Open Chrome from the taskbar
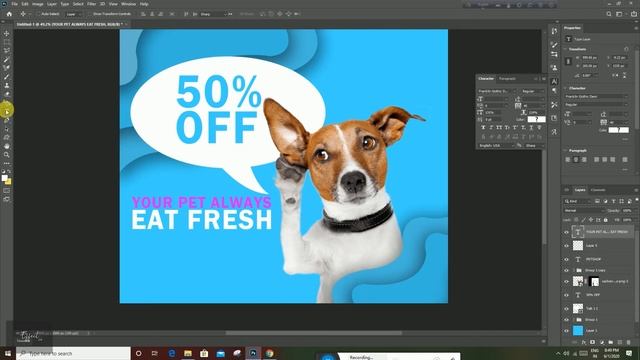 point(269,353)
